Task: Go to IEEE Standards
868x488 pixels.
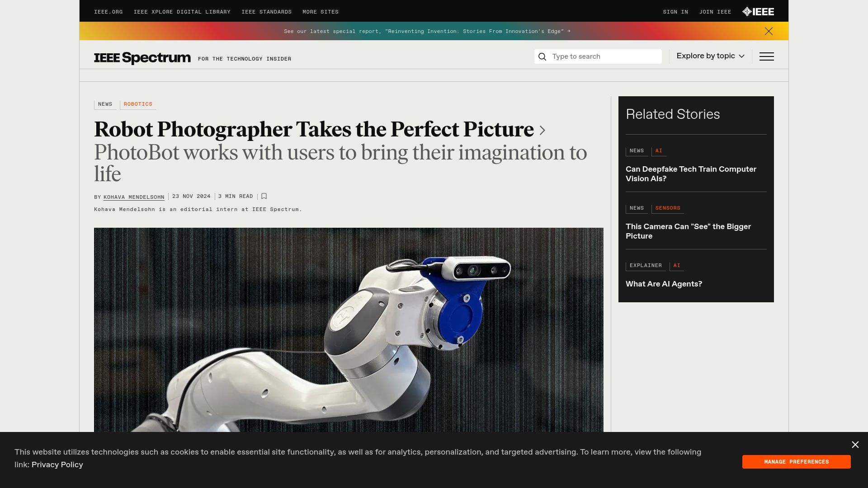Action: click(266, 12)
